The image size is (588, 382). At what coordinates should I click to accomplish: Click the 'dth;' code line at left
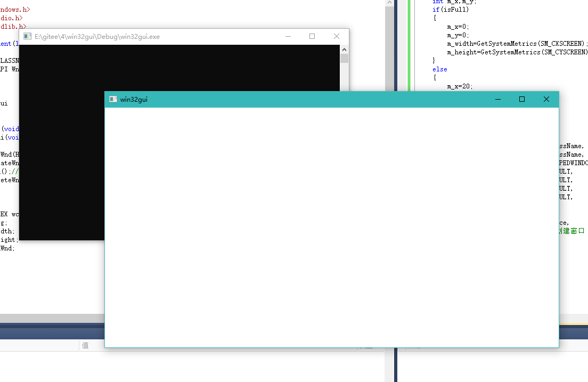pyautogui.click(x=7, y=232)
